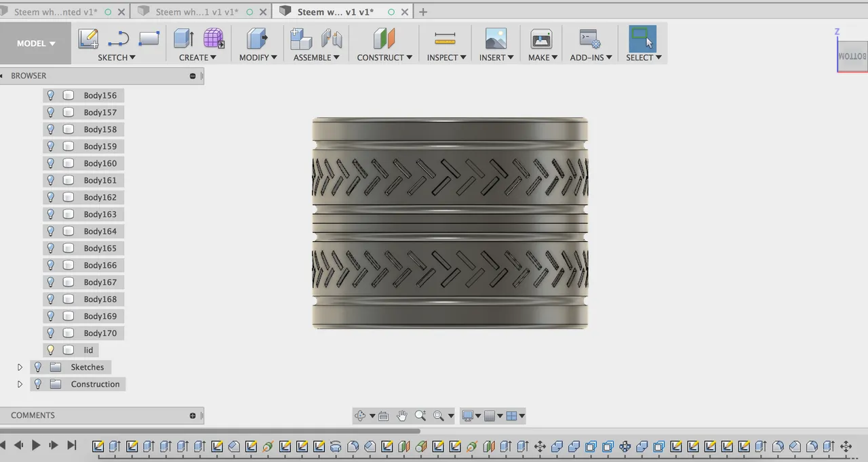Select the Press Pull icon

coord(257,39)
